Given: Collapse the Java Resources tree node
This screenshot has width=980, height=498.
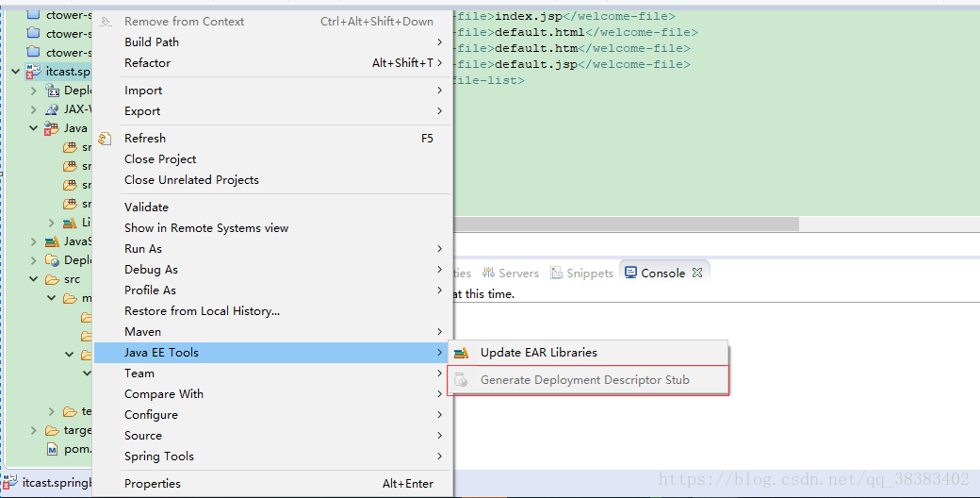Looking at the screenshot, I should 34,128.
